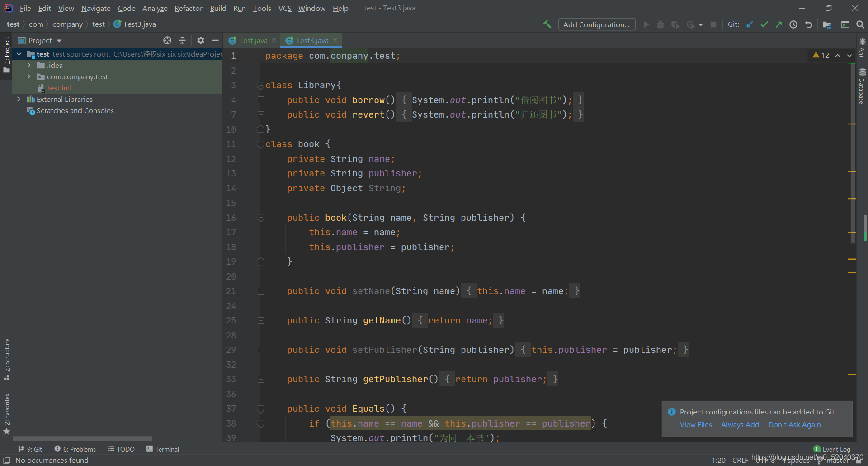Open Search Everywhere magnifier icon

[x=860, y=24]
